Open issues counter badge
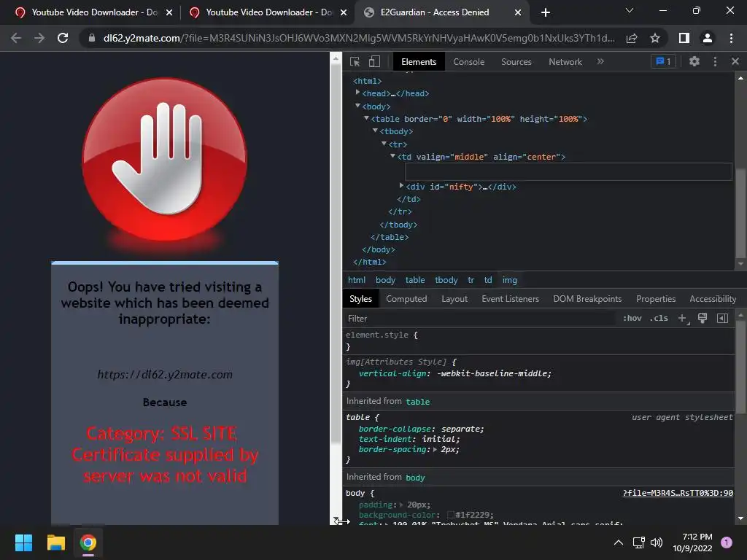The width and height of the screenshot is (747, 560). point(663,61)
